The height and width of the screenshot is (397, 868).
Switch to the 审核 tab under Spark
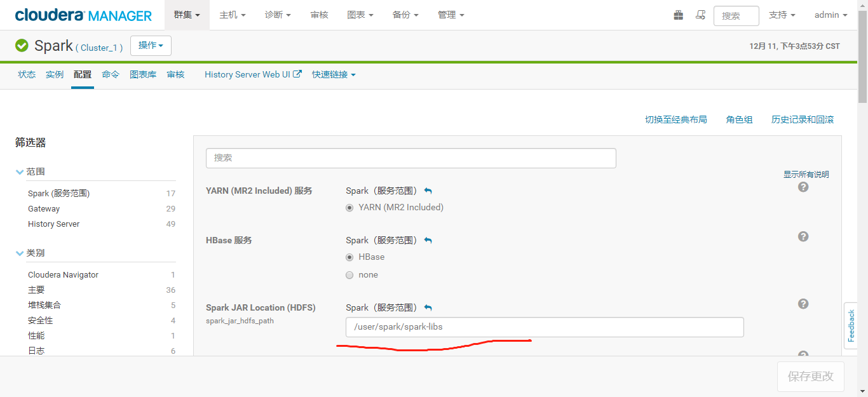pos(175,74)
